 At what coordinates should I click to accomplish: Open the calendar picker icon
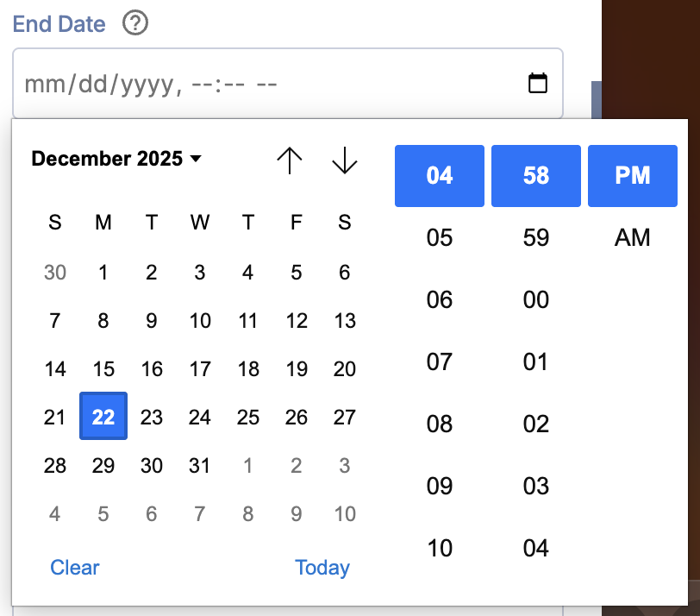tap(538, 83)
